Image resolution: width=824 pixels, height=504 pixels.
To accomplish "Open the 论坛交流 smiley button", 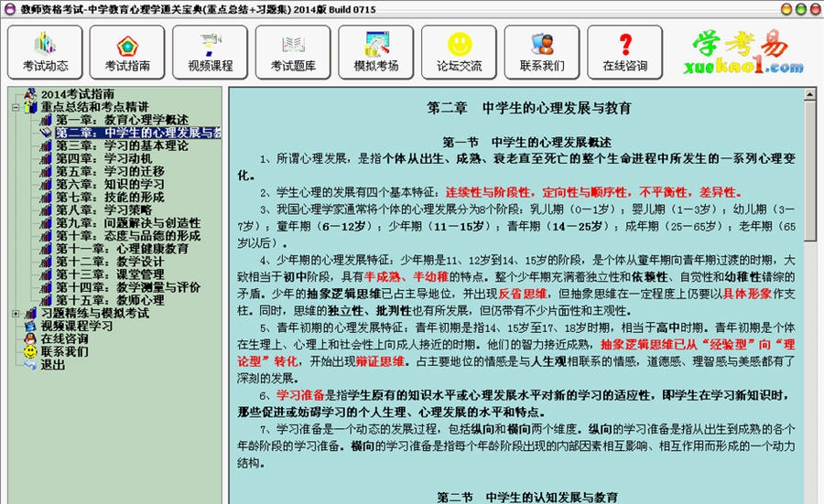I will point(460,52).
